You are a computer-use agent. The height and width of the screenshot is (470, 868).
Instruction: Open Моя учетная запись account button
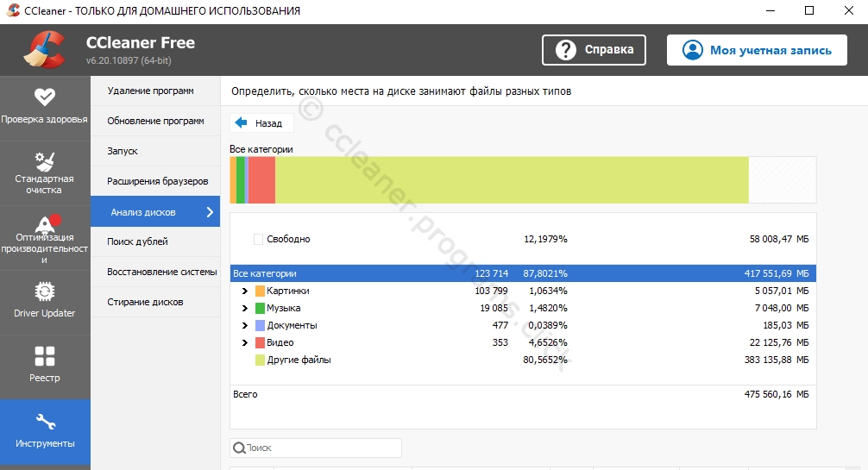click(757, 50)
